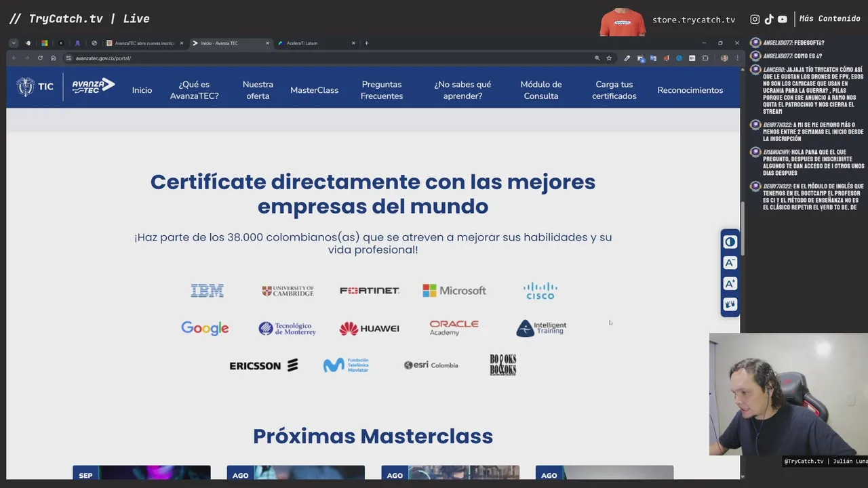Click the Huawei logo
This screenshot has width=868, height=488.
(369, 329)
